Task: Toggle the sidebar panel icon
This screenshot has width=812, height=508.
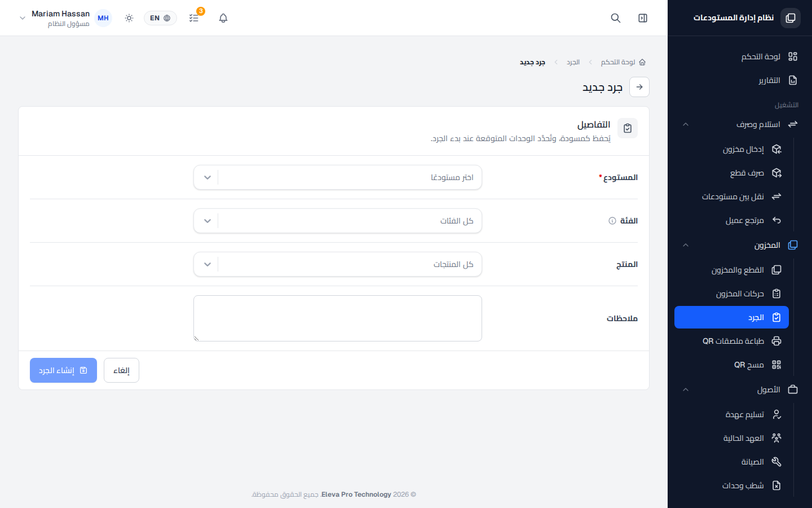Action: point(643,18)
